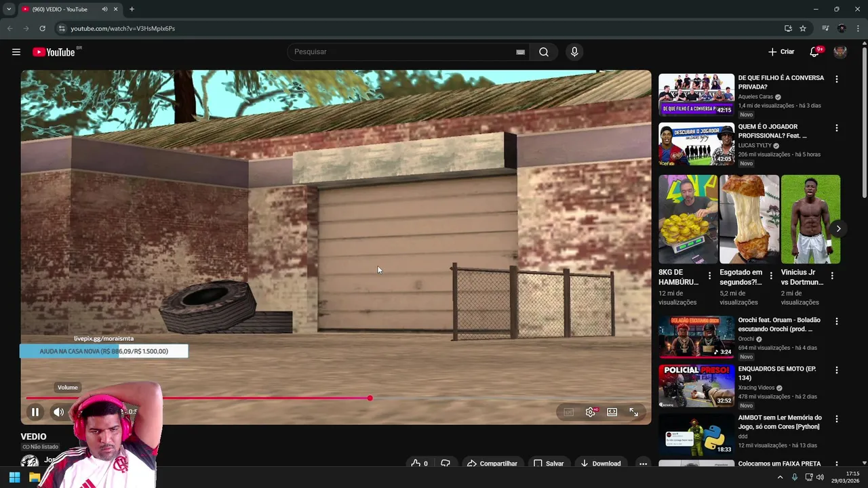Open the Vinicius Jr short thumbnail
Screen dimensions: 868x488
(x=810, y=219)
